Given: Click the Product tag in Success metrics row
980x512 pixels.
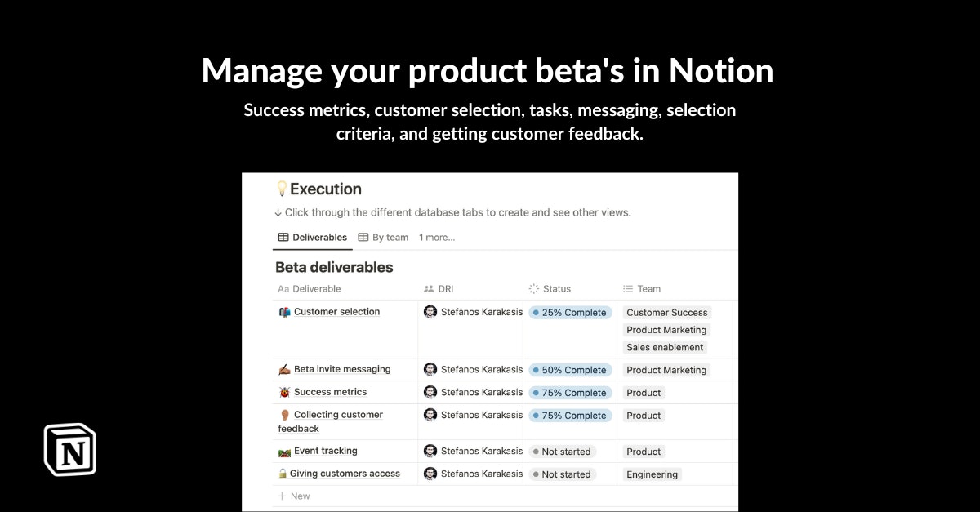Looking at the screenshot, I should point(644,393).
